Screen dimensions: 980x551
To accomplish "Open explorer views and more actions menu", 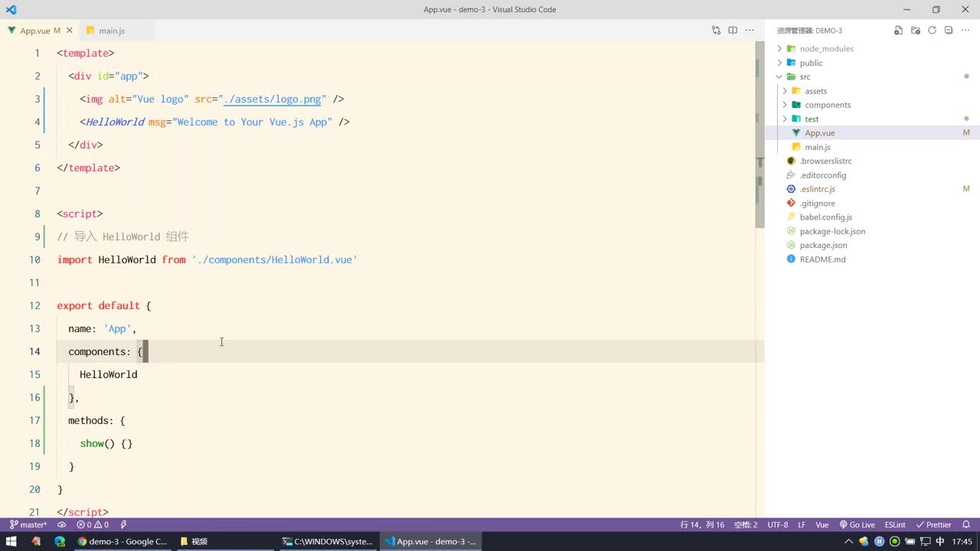I will pos(965,31).
